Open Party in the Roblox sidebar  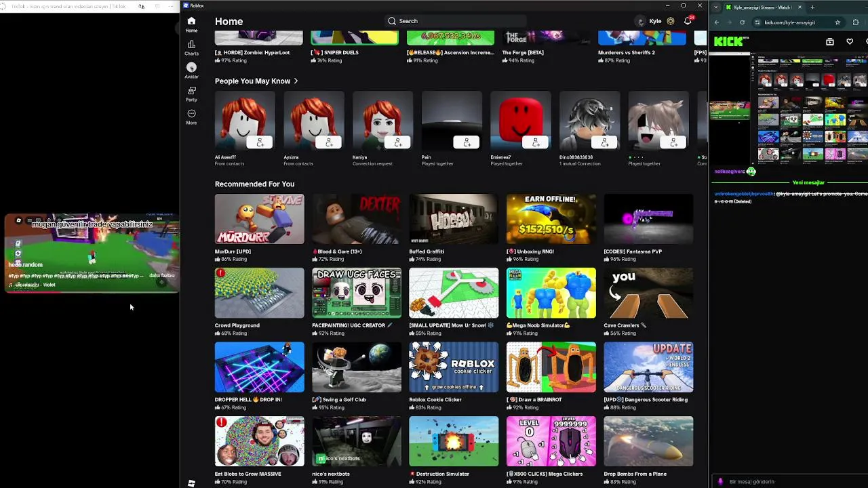click(191, 94)
